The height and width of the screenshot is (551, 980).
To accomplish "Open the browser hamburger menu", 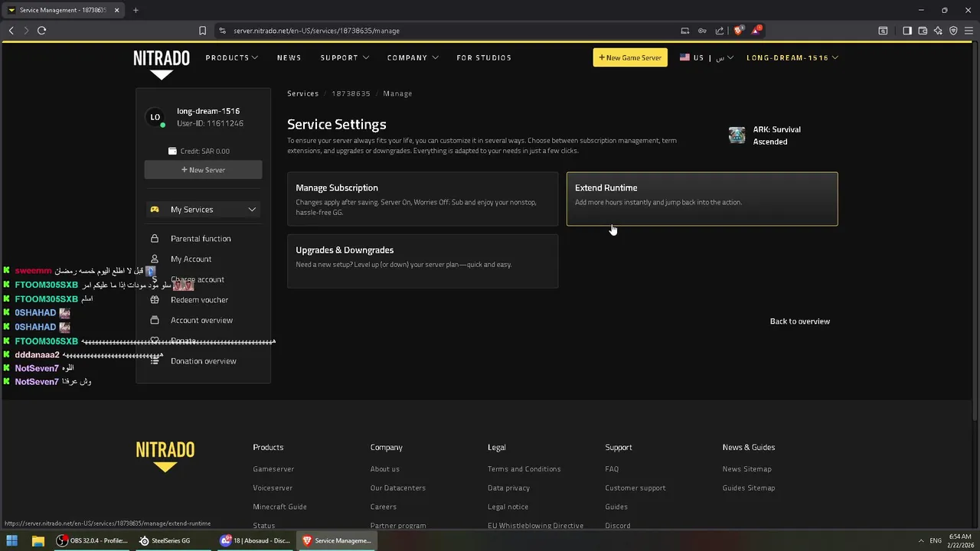I will pos(969,31).
